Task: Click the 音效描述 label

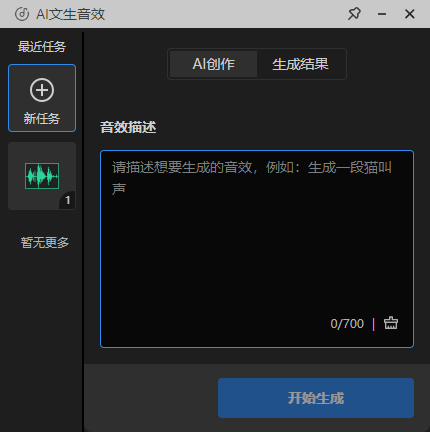Action: click(x=128, y=127)
